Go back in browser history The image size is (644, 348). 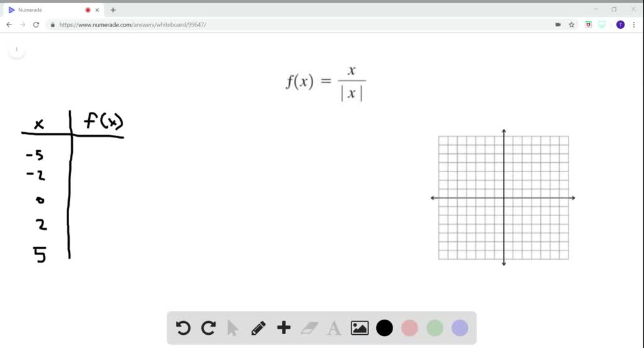coord(9,24)
